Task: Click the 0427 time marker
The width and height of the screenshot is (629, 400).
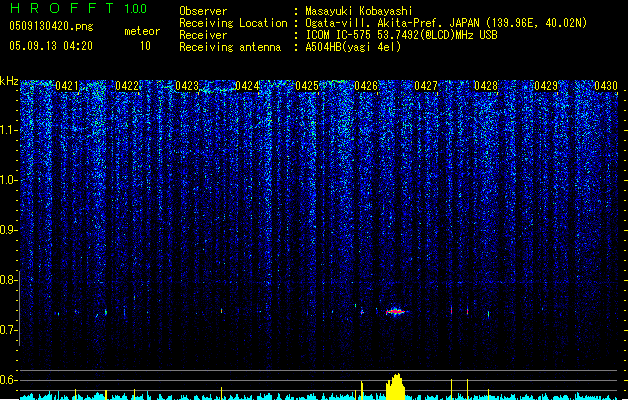Action: coord(426,86)
